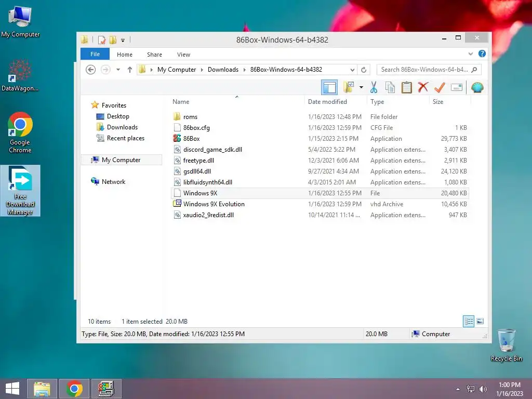Sort by the Name column header
Image resolution: width=532 pixels, height=399 pixels.
[x=236, y=102]
